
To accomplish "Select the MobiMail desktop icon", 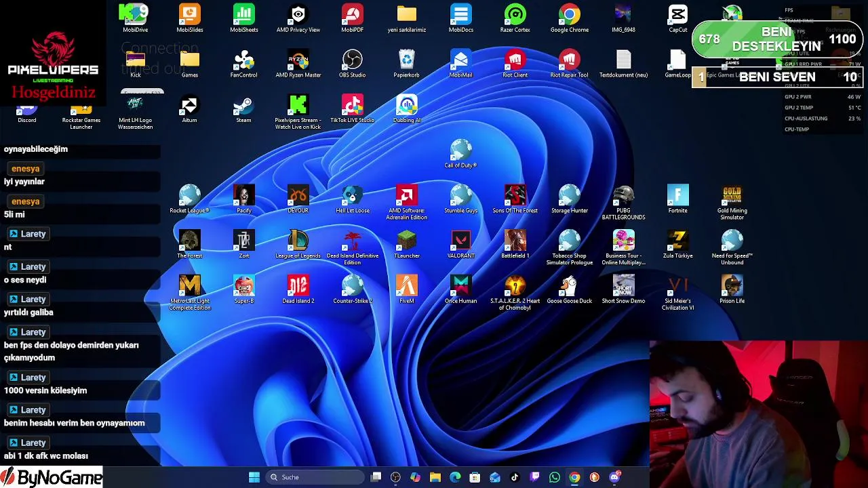I will click(x=461, y=64).
